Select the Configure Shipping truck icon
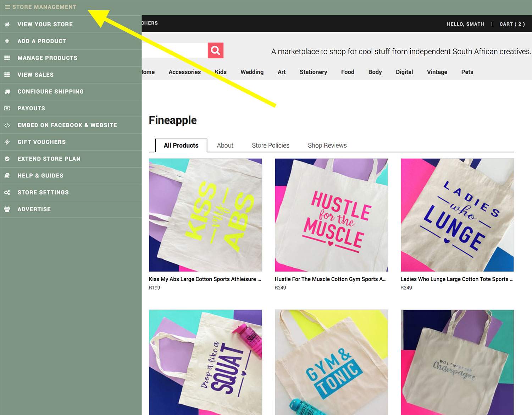Viewport: 532px width, 415px height. [x=7, y=91]
